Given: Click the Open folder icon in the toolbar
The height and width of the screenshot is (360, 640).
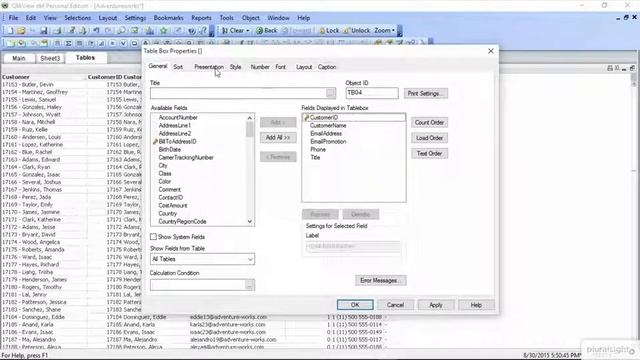Looking at the screenshot, I should (x=21, y=31).
